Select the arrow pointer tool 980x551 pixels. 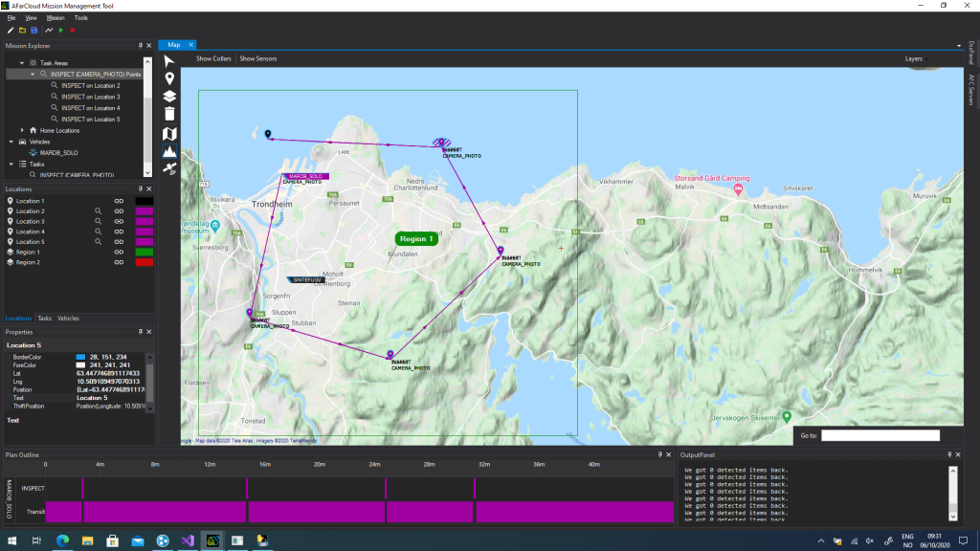click(169, 61)
